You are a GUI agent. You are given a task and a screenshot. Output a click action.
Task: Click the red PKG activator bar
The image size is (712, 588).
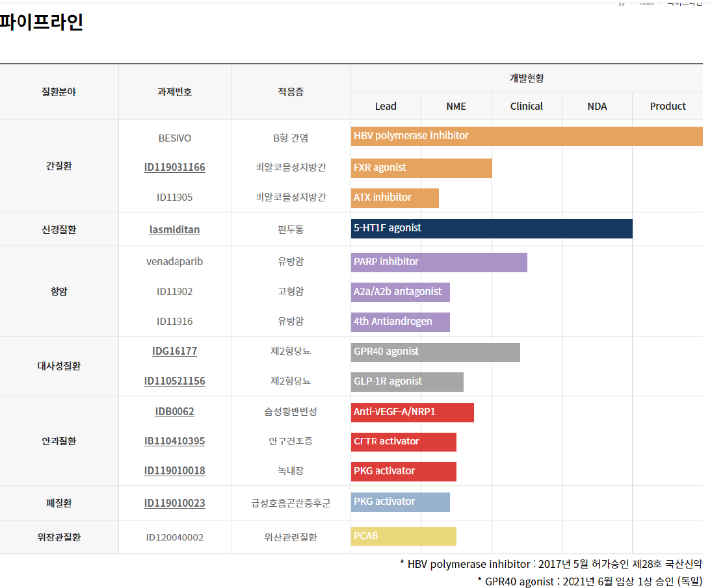[x=404, y=472]
